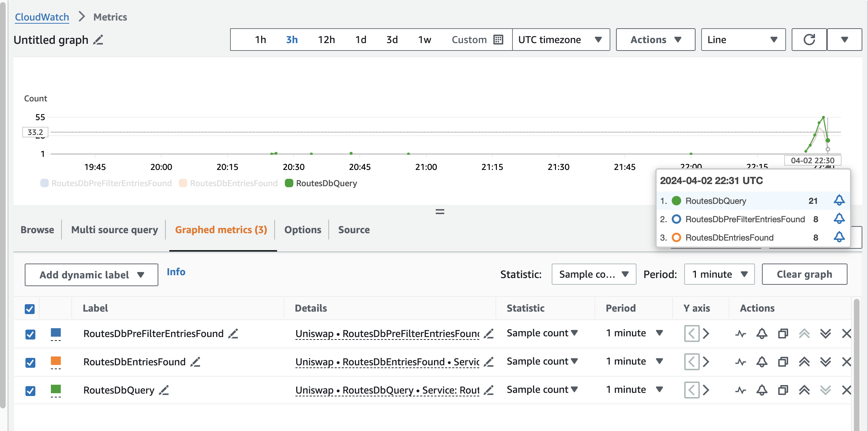Open the UTC timezone dropdown
Viewport: 868px width, 431px height.
pos(561,40)
